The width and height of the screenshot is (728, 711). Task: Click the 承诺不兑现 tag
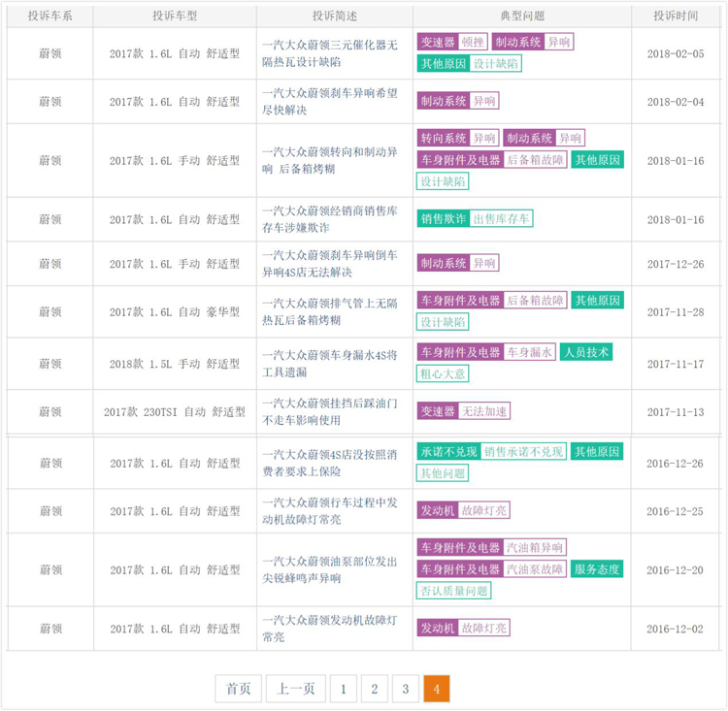[448, 452]
